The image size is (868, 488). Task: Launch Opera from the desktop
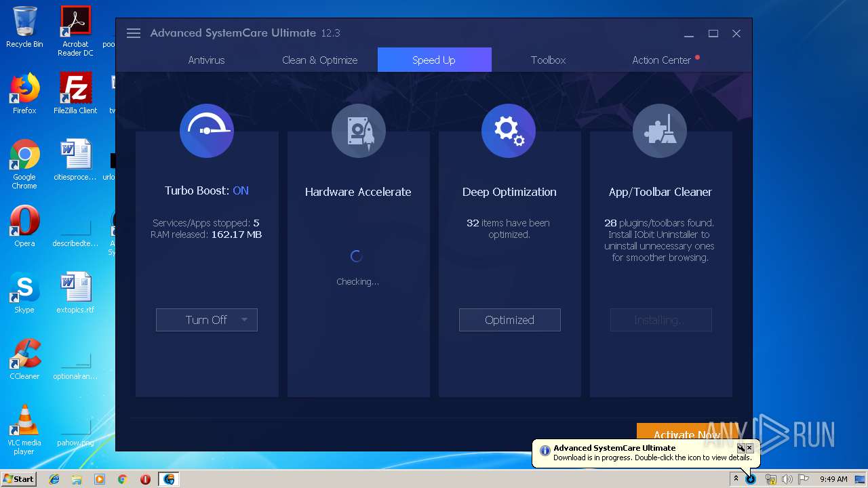[24, 226]
